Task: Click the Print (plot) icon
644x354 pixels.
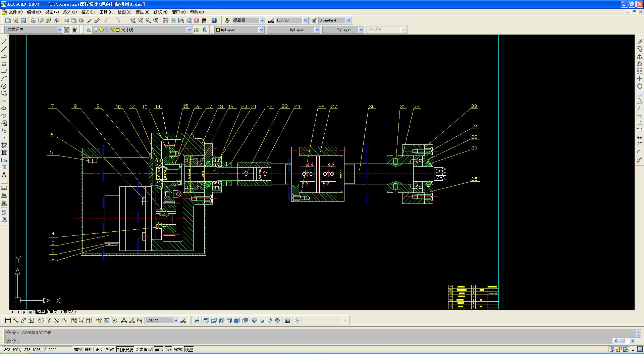Action: [x=33, y=20]
